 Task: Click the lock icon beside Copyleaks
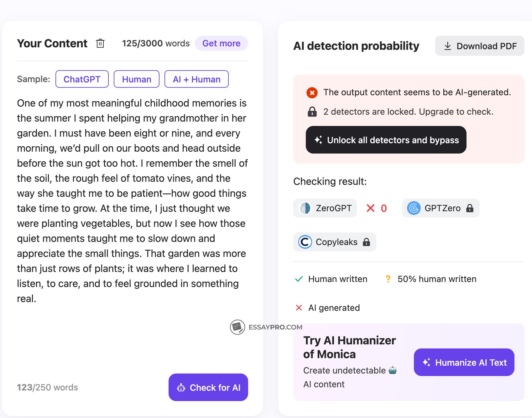366,242
